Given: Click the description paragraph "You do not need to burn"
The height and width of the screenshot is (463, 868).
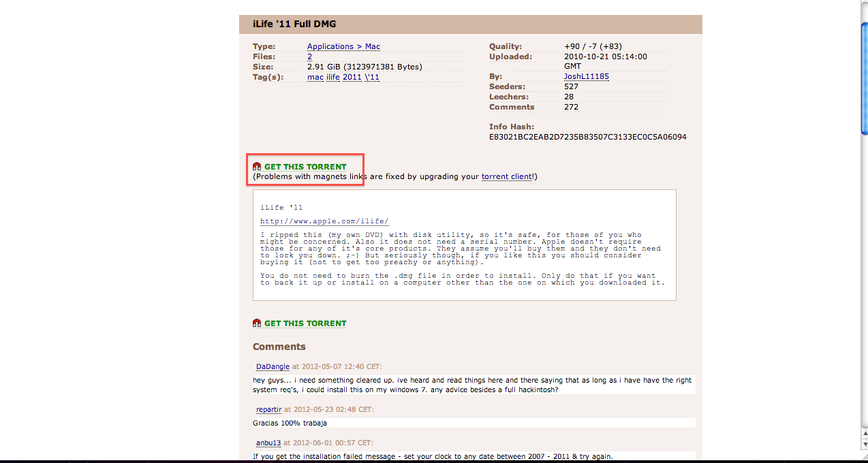Looking at the screenshot, I should coord(463,279).
